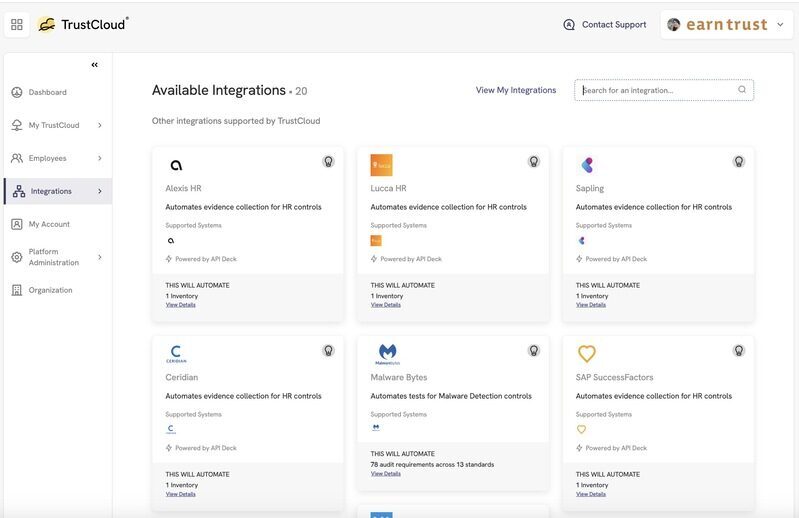Click SAP SuccessFactors supported system small icon

(x=581, y=429)
